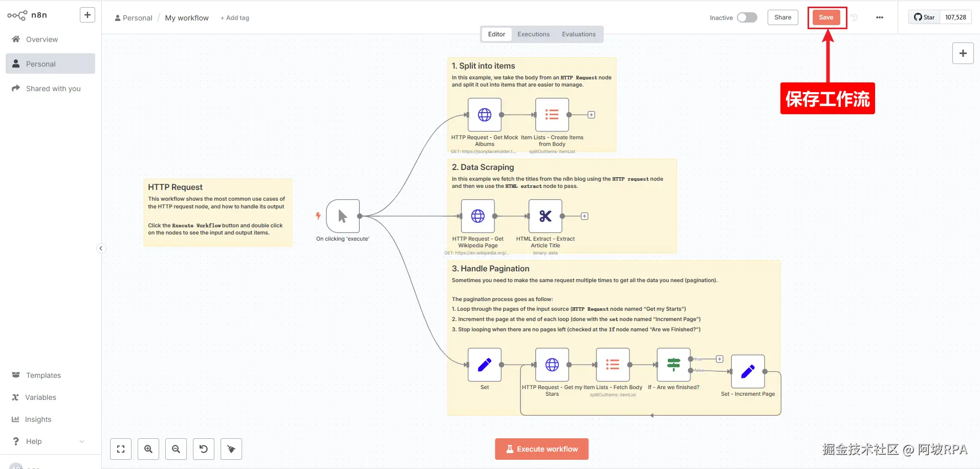Open the Templates page
The height and width of the screenshot is (469, 980).
50,375
